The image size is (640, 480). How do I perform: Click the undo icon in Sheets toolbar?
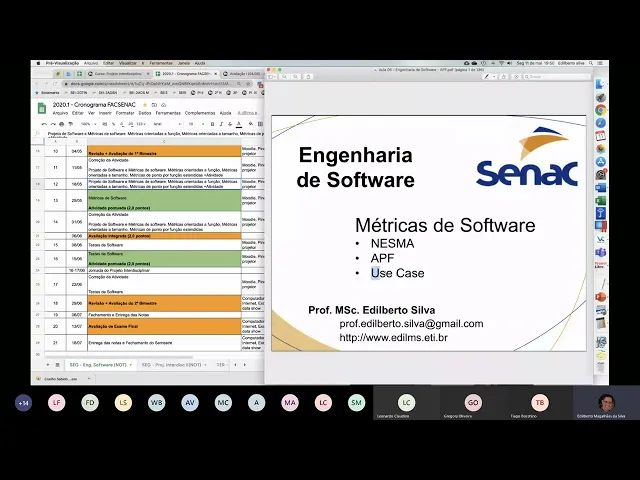click(x=44, y=124)
